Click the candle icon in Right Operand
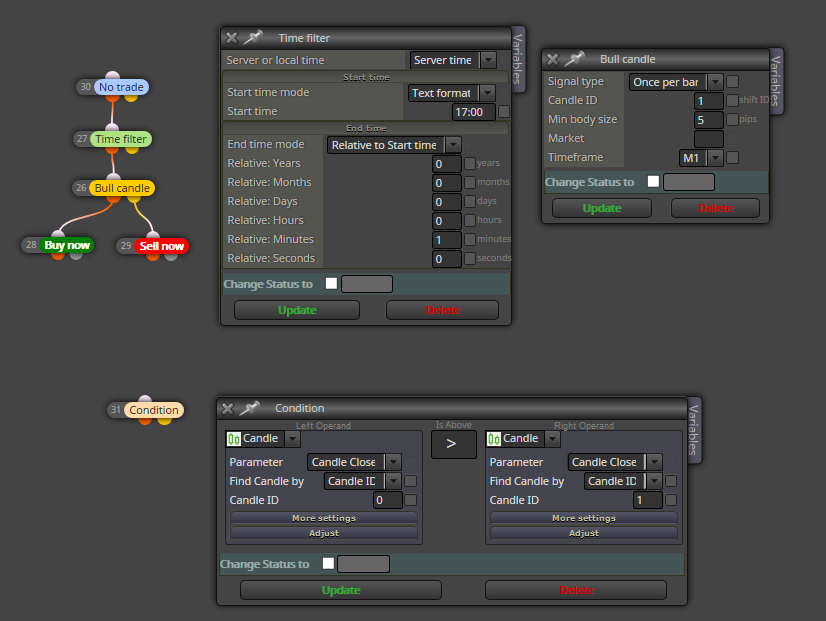 [x=494, y=439]
